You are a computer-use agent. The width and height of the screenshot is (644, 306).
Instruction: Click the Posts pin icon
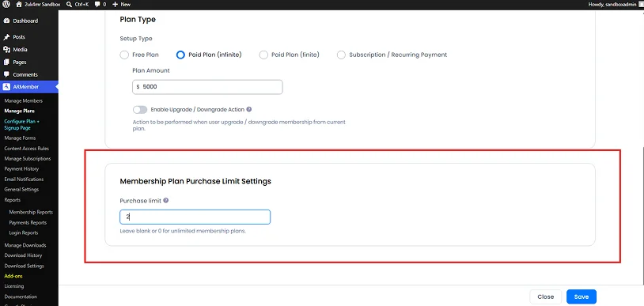point(6,37)
